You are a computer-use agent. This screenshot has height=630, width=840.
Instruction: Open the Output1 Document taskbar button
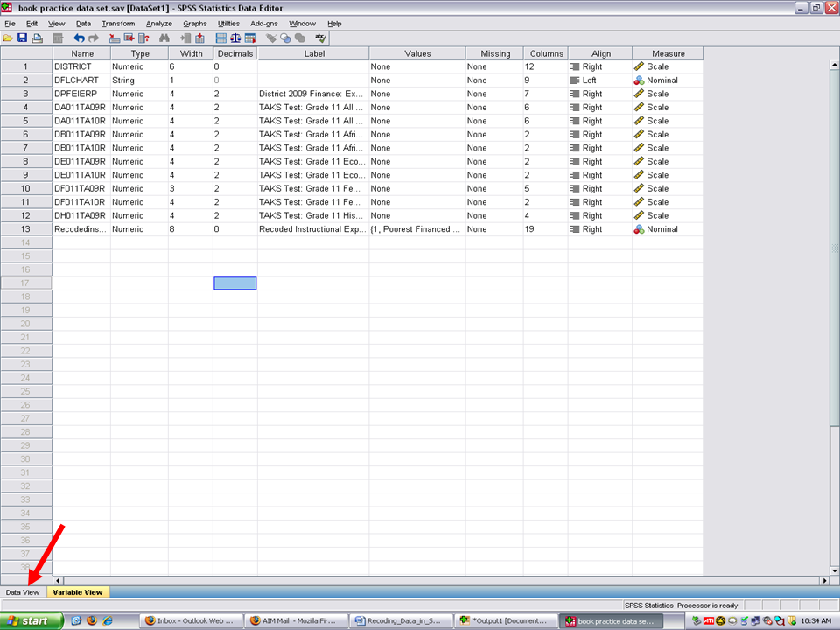(505, 620)
